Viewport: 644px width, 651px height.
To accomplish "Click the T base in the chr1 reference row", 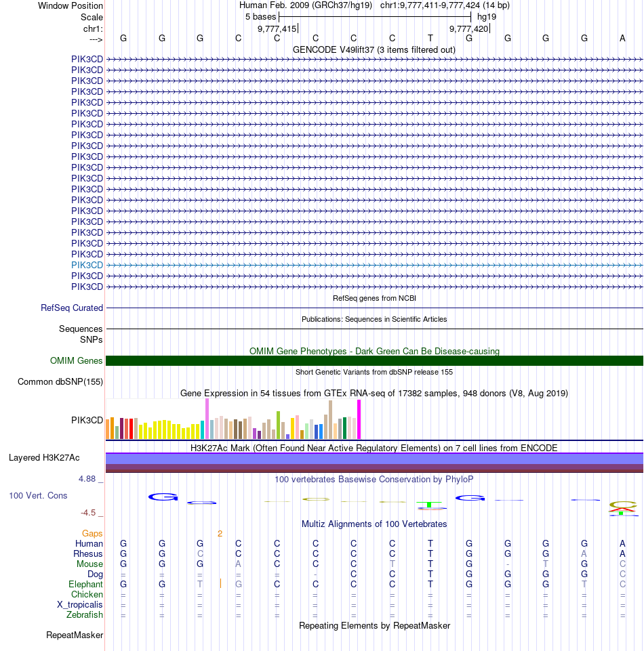I will pos(430,38).
